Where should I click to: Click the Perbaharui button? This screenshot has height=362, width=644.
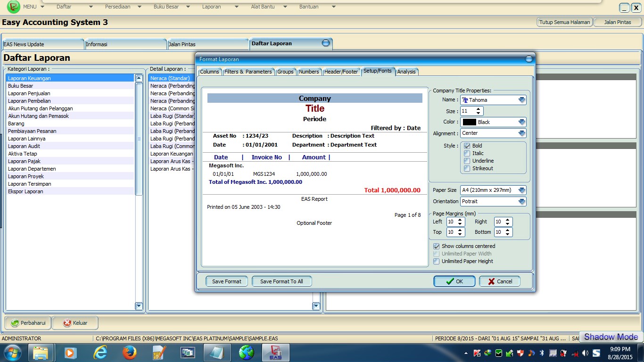coord(28,323)
